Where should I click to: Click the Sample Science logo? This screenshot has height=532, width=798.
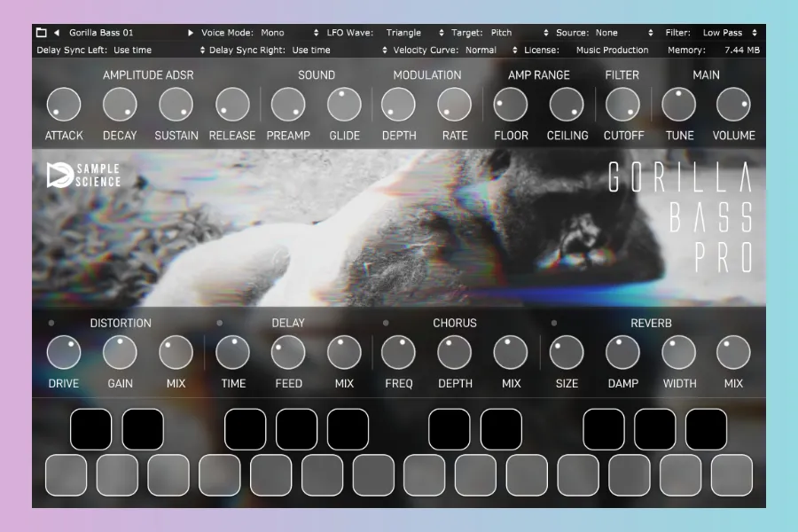click(84, 175)
